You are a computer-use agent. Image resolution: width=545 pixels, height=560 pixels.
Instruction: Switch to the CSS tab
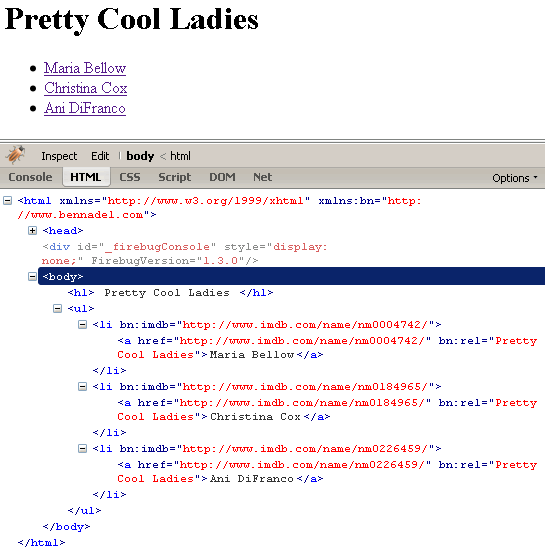(x=130, y=177)
